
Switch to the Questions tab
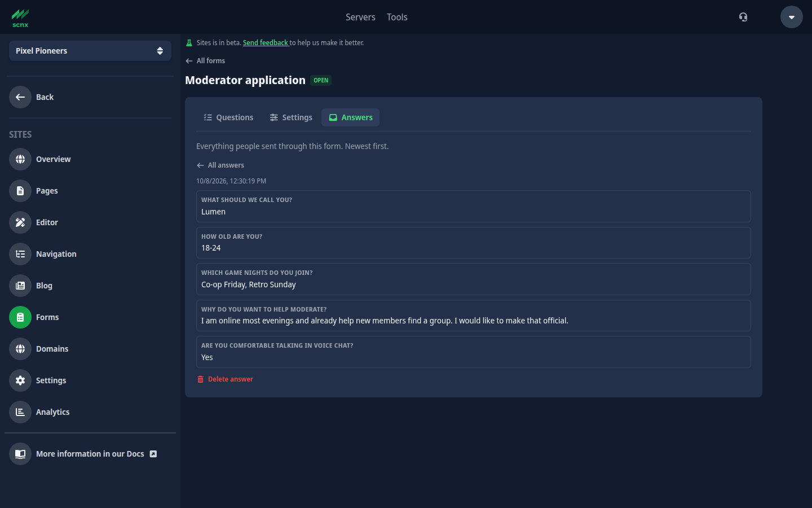click(x=228, y=117)
